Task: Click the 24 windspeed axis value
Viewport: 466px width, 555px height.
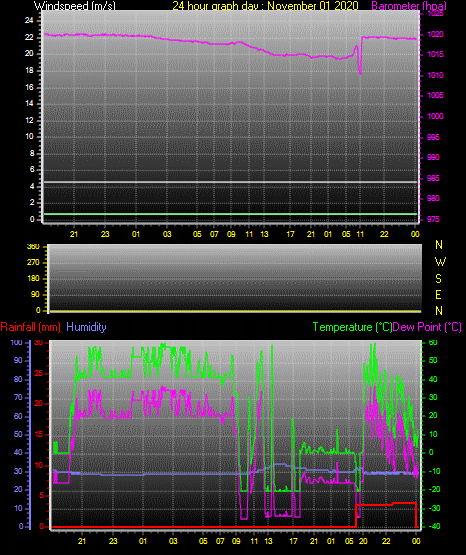Action: 29,21
